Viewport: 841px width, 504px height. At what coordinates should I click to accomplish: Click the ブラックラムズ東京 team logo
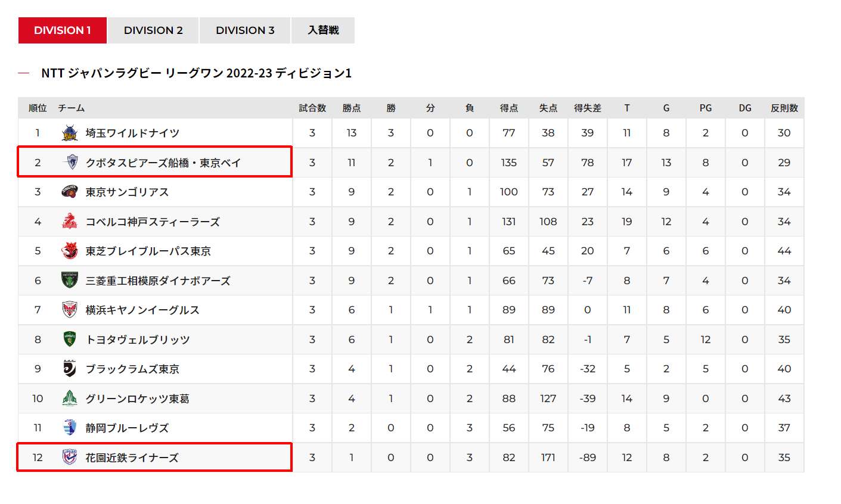(x=70, y=369)
